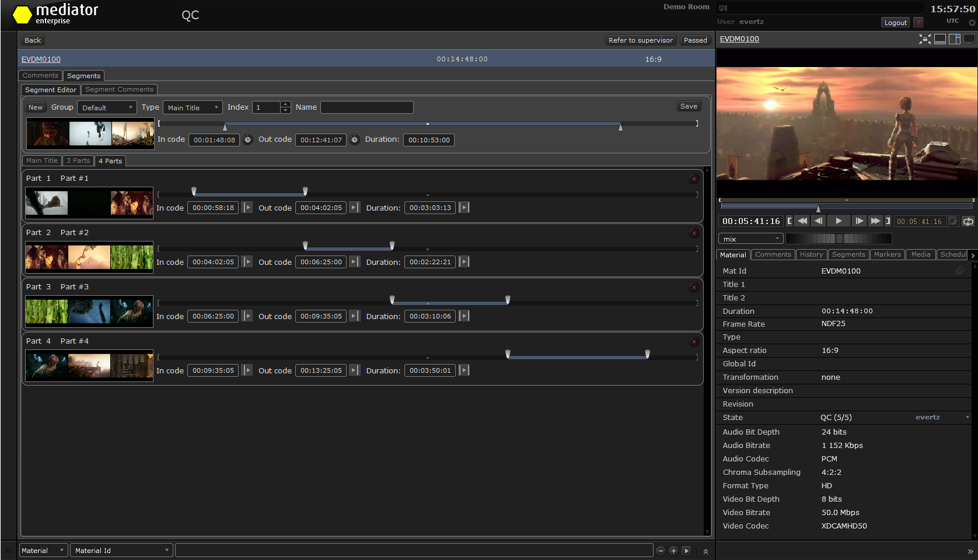
Task: Cue player to Part 1 In code
Action: 247,208
